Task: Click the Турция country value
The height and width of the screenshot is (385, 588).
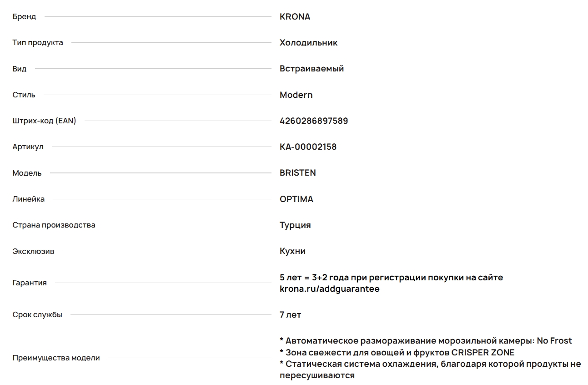Action: (x=295, y=225)
